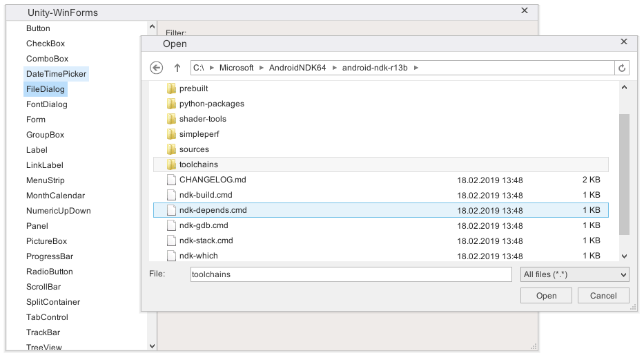Click the toolchains folder name
The image size is (644, 358).
point(199,164)
